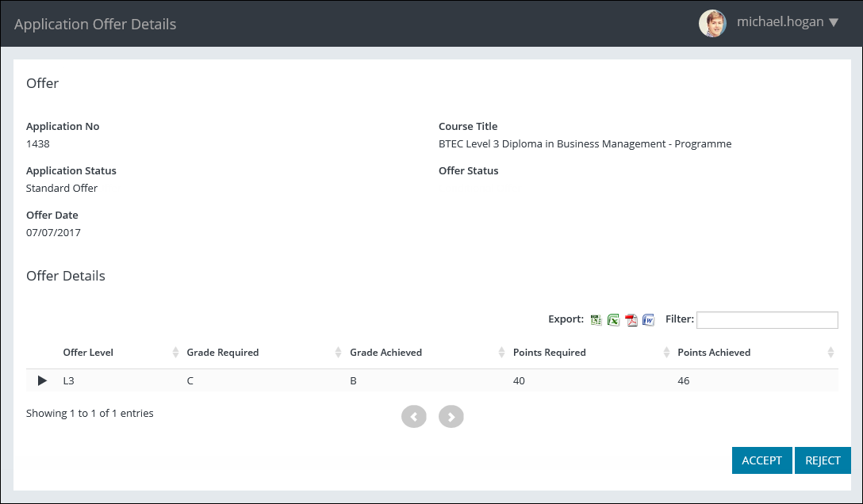Sort by the Grade Required column
The height and width of the screenshot is (504, 863).
223,353
